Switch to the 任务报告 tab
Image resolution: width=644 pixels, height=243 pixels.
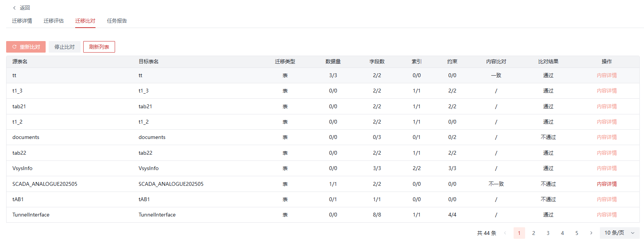pos(117,21)
